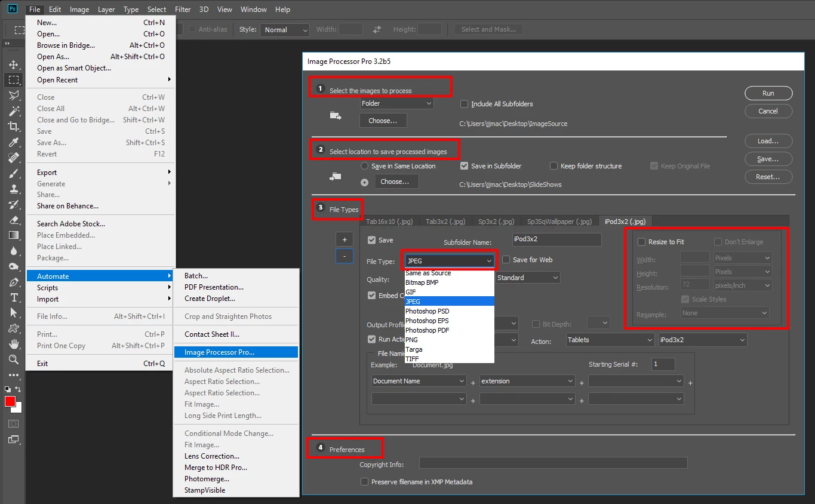
Task: Open the extension naming dropdown
Action: coord(527,381)
